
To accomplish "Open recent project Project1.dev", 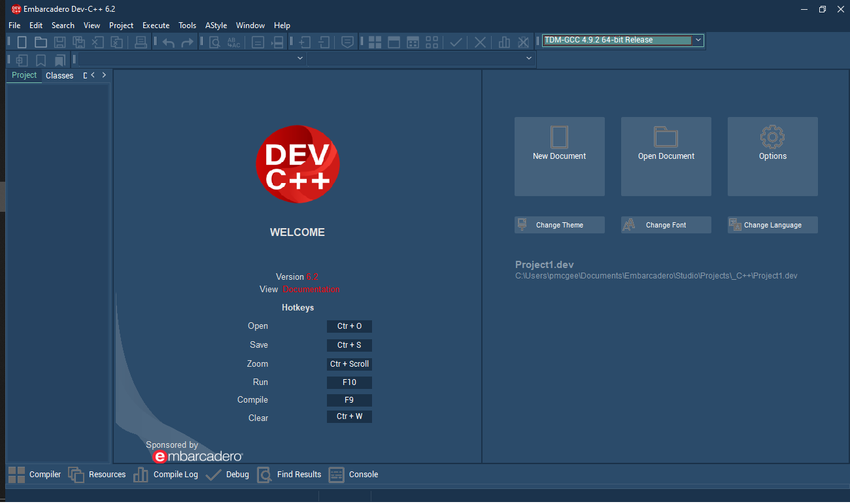I will click(x=545, y=265).
